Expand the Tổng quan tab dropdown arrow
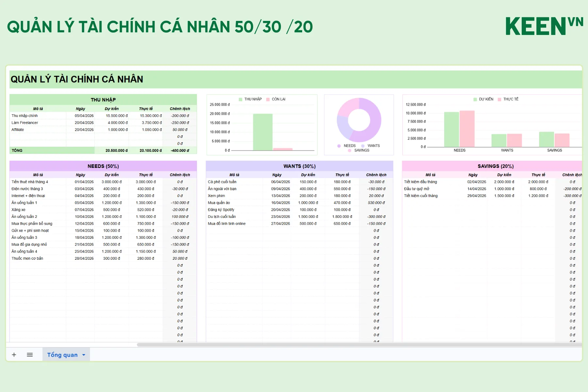 (84, 355)
